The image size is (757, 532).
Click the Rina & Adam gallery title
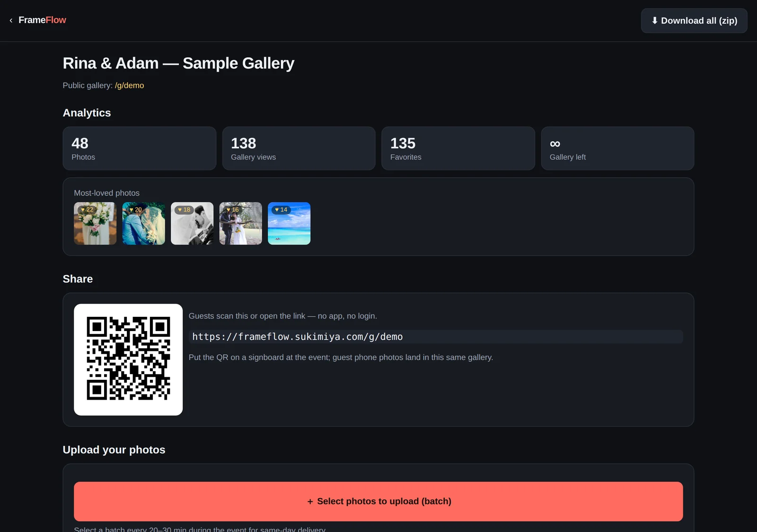[x=178, y=63]
